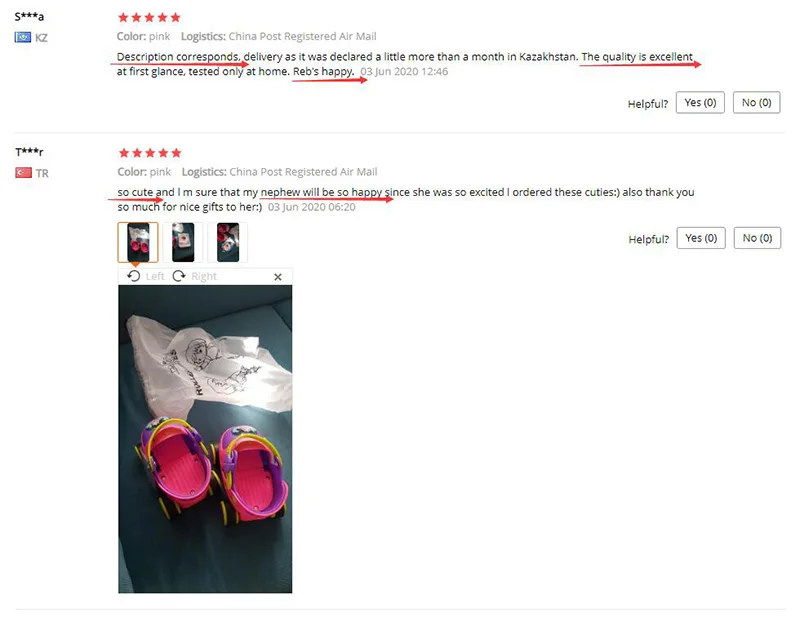Mark S***a's review unhelpful with No (0)

coord(757,103)
